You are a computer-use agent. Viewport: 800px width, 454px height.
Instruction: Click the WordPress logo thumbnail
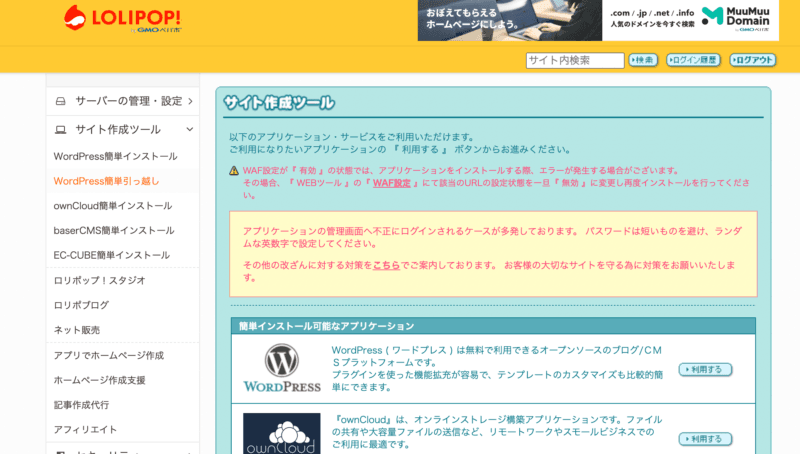click(x=281, y=369)
